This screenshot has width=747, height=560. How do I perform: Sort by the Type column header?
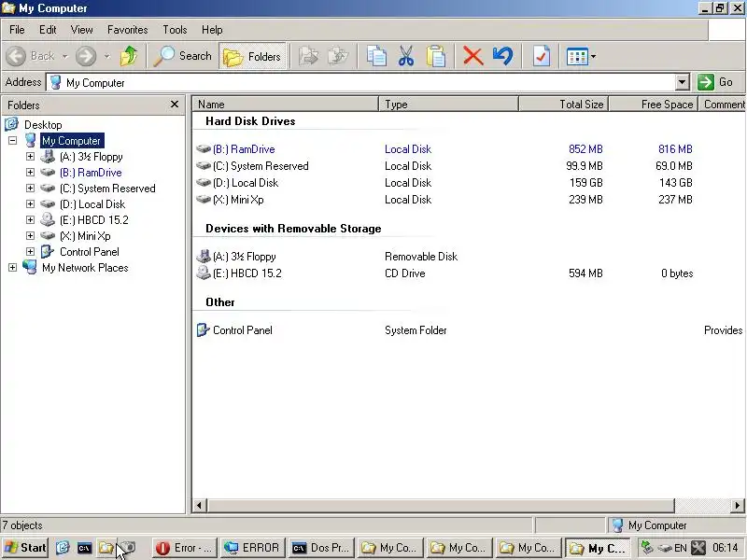point(448,105)
